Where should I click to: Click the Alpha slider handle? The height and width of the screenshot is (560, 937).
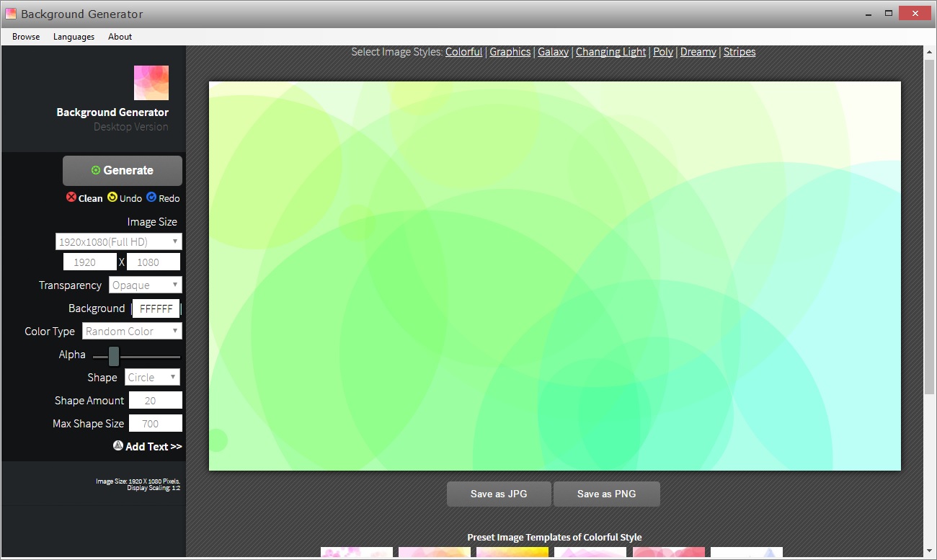114,356
